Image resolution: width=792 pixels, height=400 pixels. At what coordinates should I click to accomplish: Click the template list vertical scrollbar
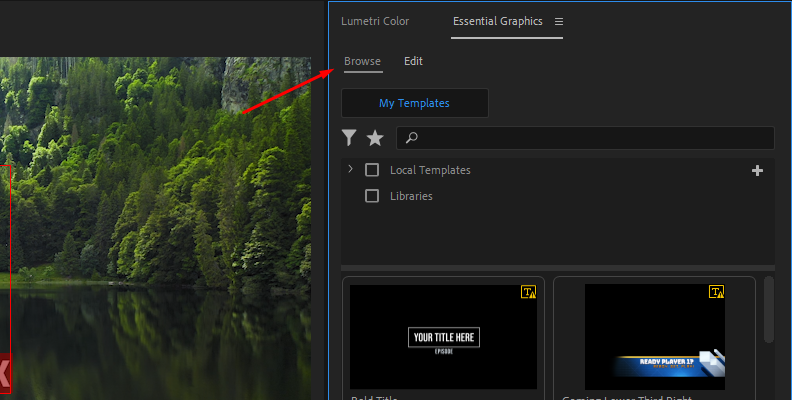point(768,310)
